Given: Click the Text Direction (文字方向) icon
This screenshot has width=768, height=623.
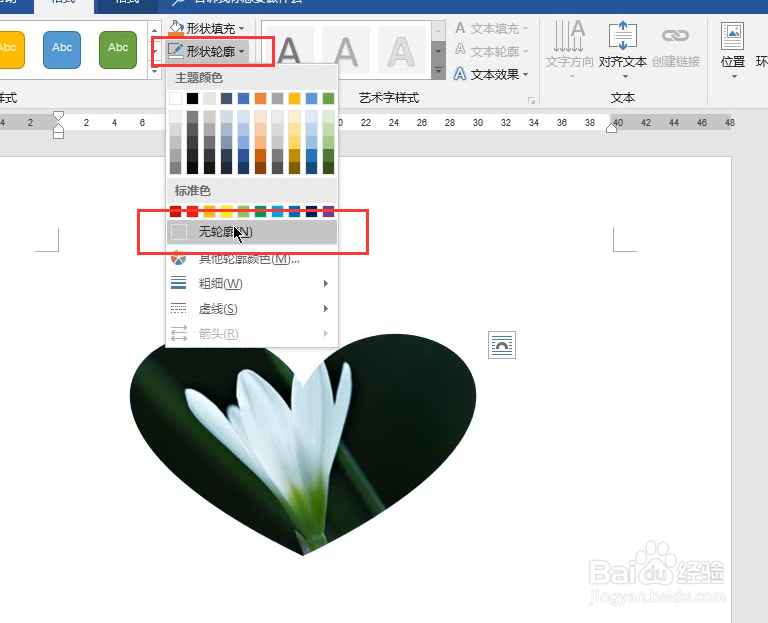Looking at the screenshot, I should [569, 36].
